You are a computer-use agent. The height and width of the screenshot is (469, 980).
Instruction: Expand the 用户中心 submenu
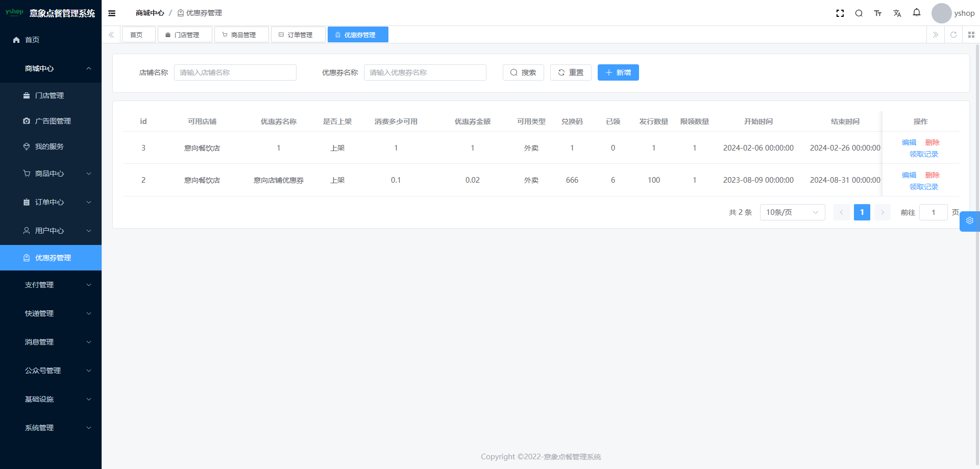[51, 231]
